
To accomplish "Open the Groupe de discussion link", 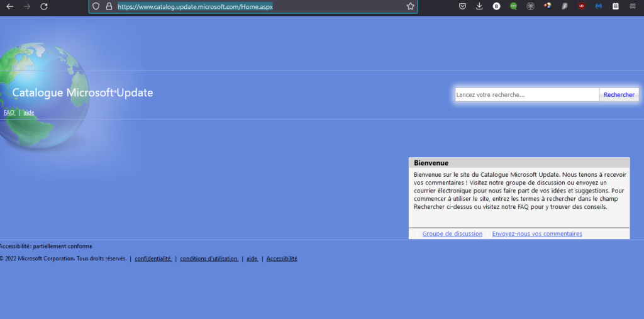I will coord(452,233).
